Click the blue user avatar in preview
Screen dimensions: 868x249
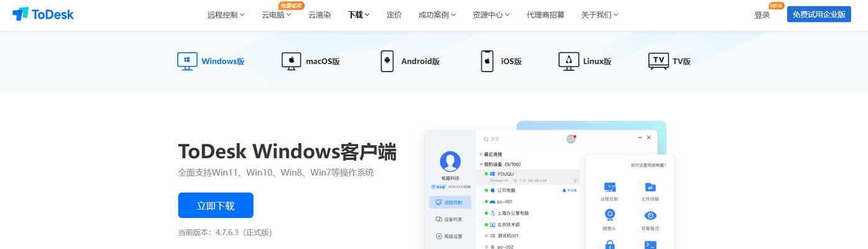(450, 161)
